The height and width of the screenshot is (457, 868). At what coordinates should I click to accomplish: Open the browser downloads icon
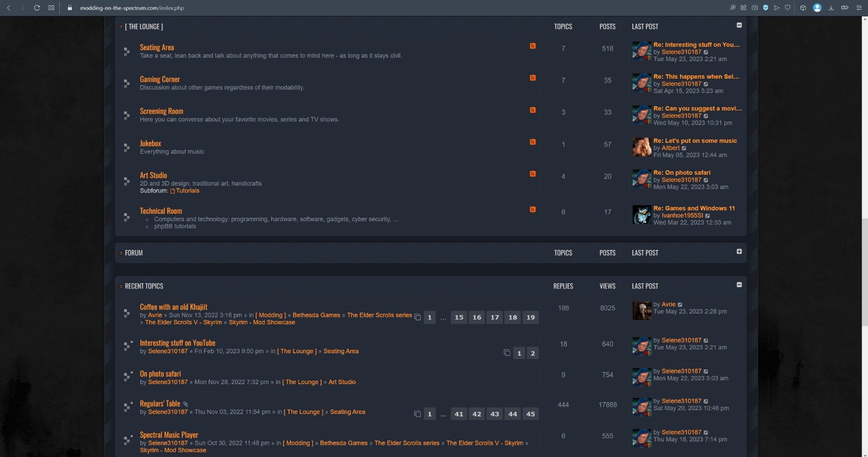point(831,8)
